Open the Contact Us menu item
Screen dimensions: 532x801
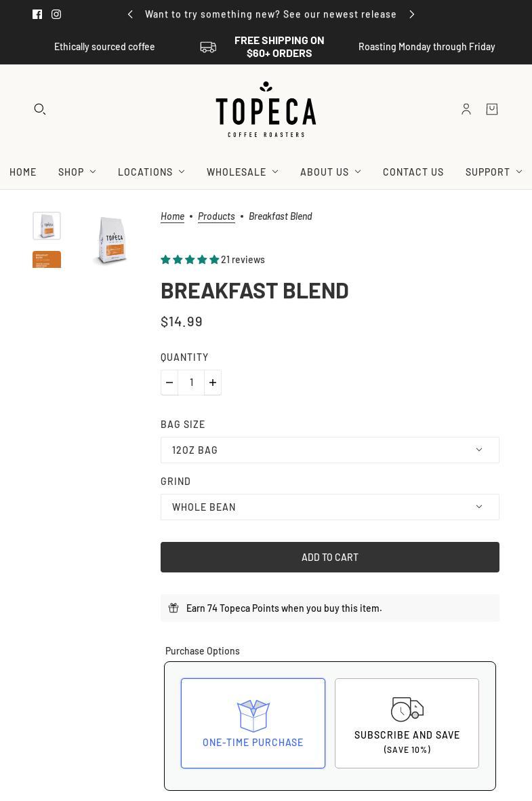[x=413, y=172]
